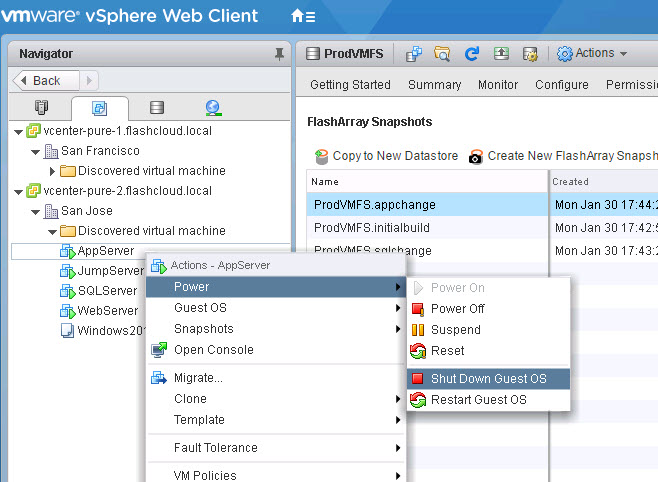Image resolution: width=658 pixels, height=482 pixels.
Task: Open the Configure tab
Action: pyautogui.click(x=561, y=85)
